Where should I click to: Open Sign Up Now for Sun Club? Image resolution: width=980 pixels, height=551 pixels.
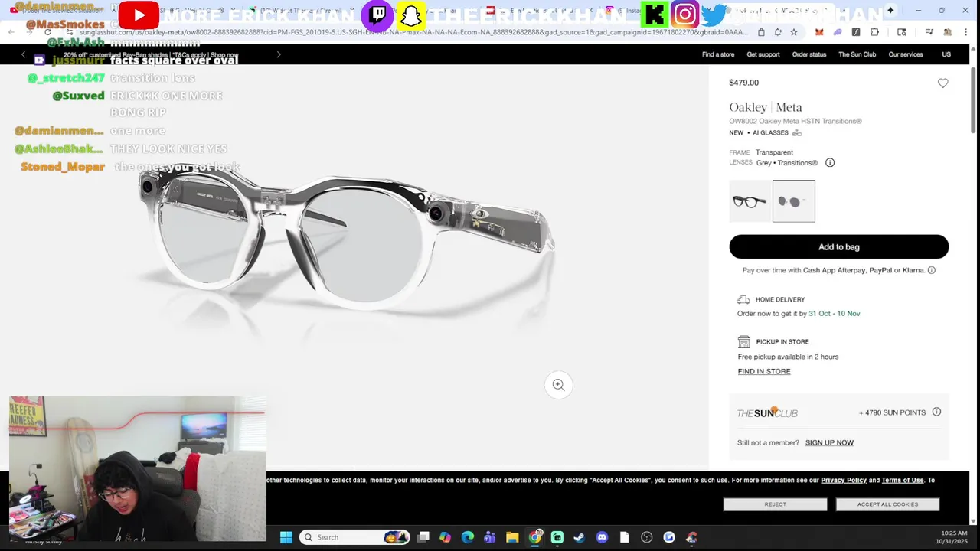click(x=829, y=442)
